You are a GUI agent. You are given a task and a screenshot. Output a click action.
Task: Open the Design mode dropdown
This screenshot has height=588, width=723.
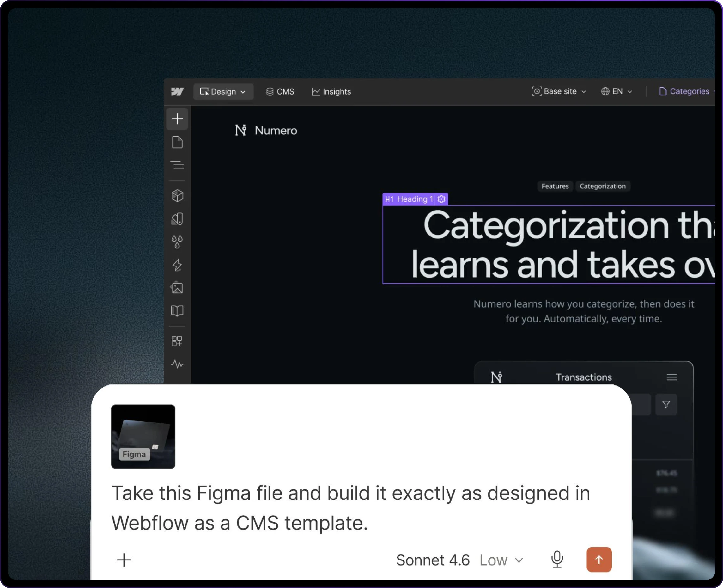[223, 91]
